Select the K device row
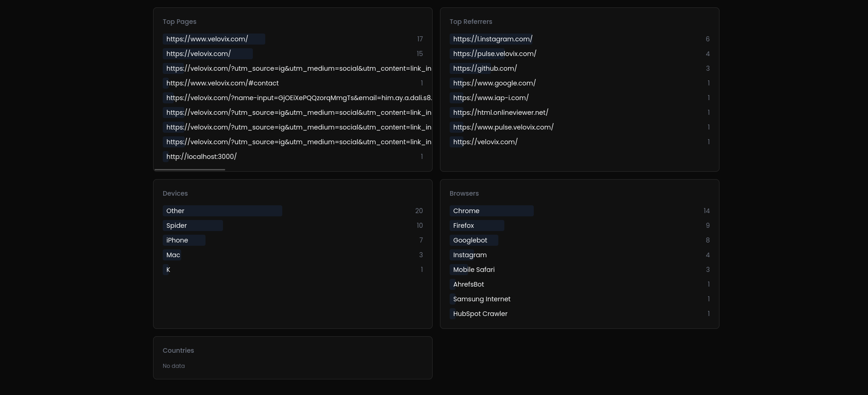 coord(292,270)
